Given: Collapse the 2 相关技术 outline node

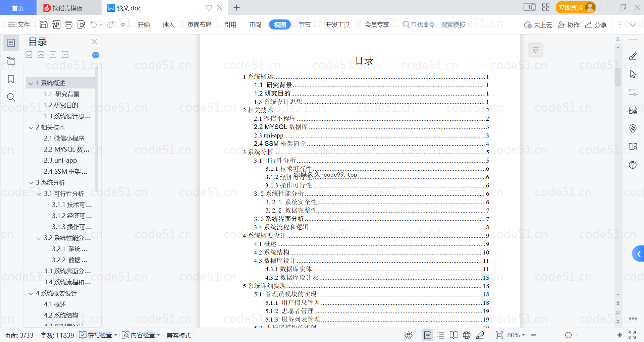Looking at the screenshot, I should pos(31,127).
